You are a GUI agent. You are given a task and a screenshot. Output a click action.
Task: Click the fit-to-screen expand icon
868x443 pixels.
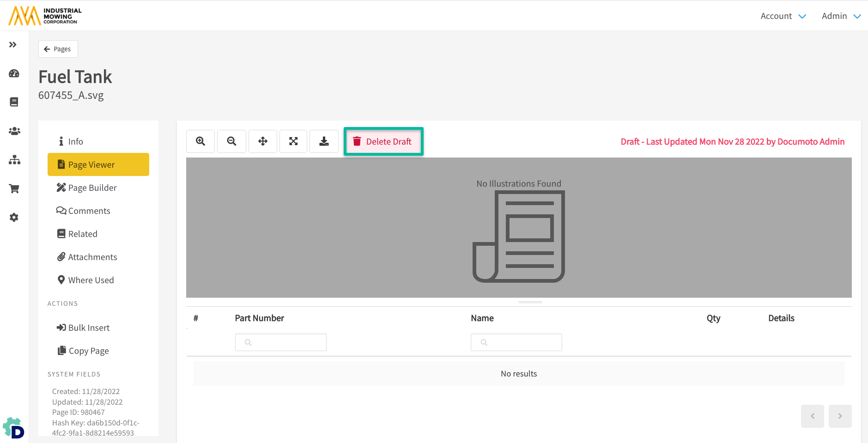click(x=293, y=141)
